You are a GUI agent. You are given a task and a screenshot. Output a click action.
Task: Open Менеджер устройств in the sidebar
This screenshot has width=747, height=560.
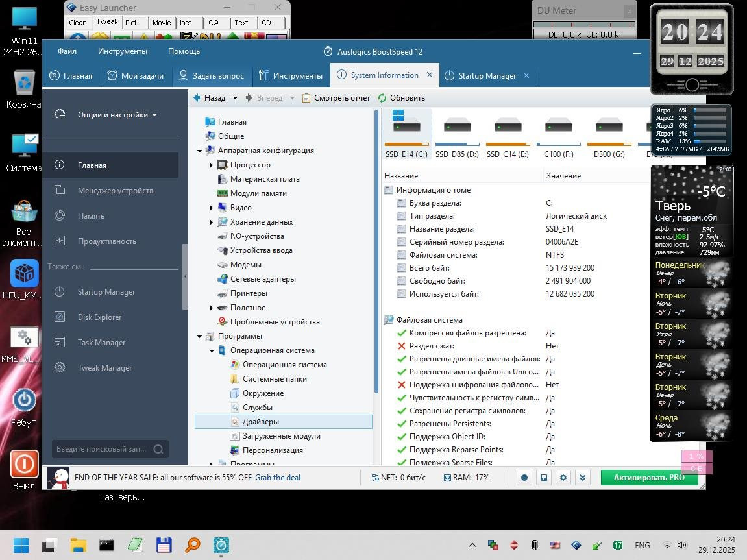[x=110, y=191]
